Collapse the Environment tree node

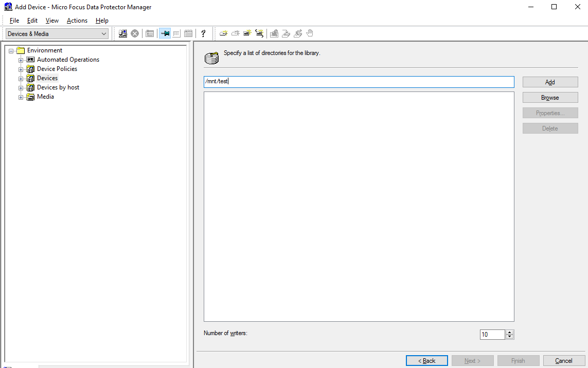[11, 51]
